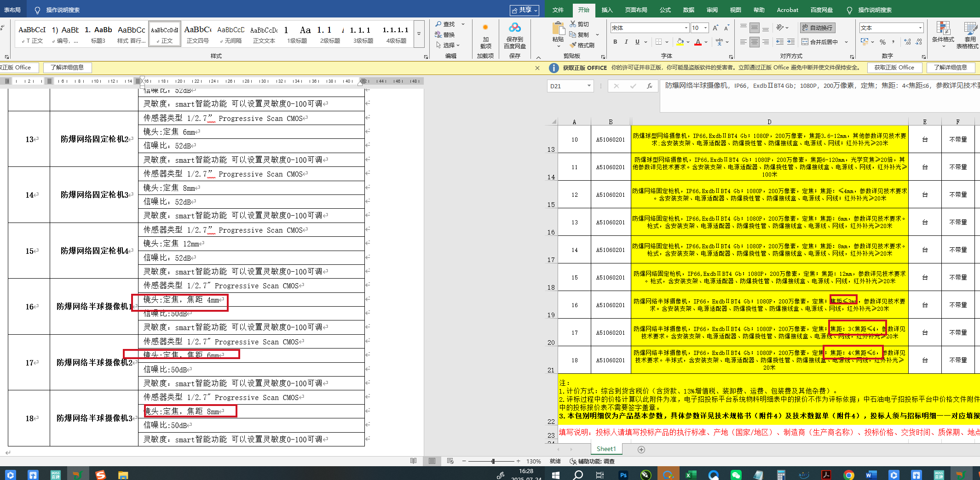The height and width of the screenshot is (480, 980).
Task: Switch to the Excel 公式 (Formulas) tab
Action: [665, 10]
